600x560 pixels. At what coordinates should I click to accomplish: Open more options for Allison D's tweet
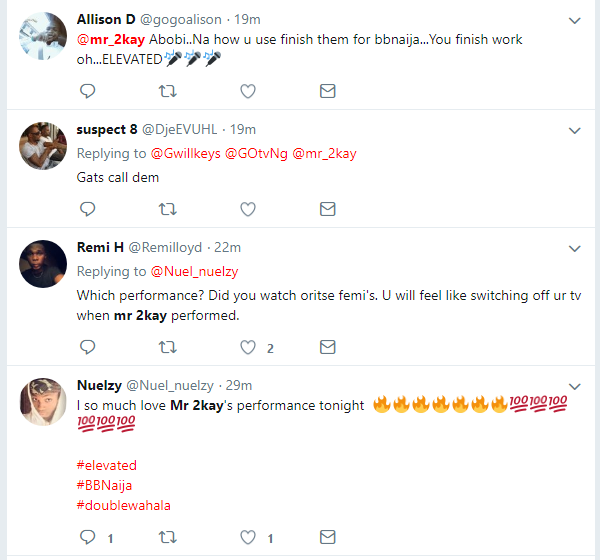[x=575, y=20]
